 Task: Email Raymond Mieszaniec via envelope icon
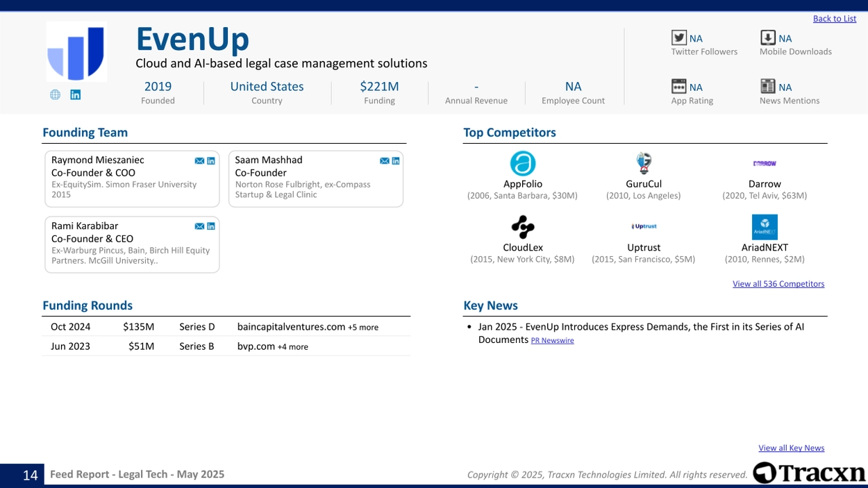pos(199,161)
